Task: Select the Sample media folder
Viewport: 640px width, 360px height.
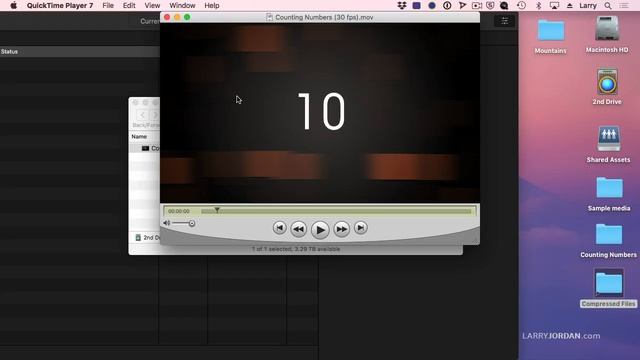Action: (609, 187)
